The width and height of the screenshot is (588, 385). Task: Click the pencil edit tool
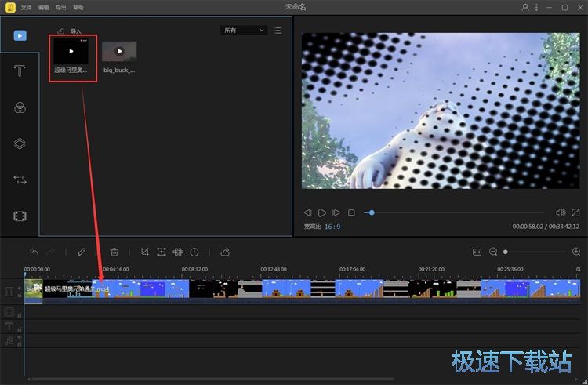click(x=82, y=252)
